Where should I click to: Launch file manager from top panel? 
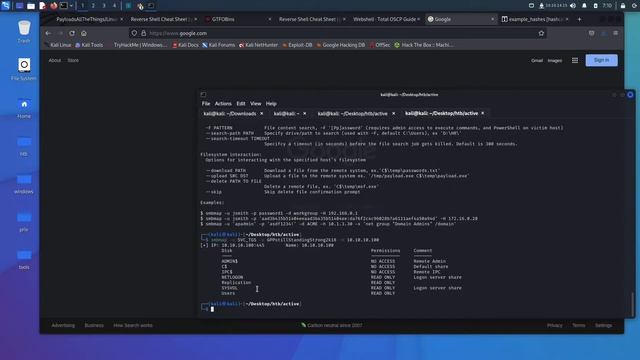point(31,6)
